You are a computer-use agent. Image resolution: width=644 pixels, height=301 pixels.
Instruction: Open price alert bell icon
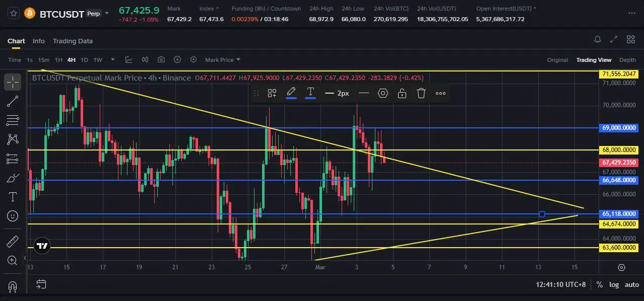(597, 39)
